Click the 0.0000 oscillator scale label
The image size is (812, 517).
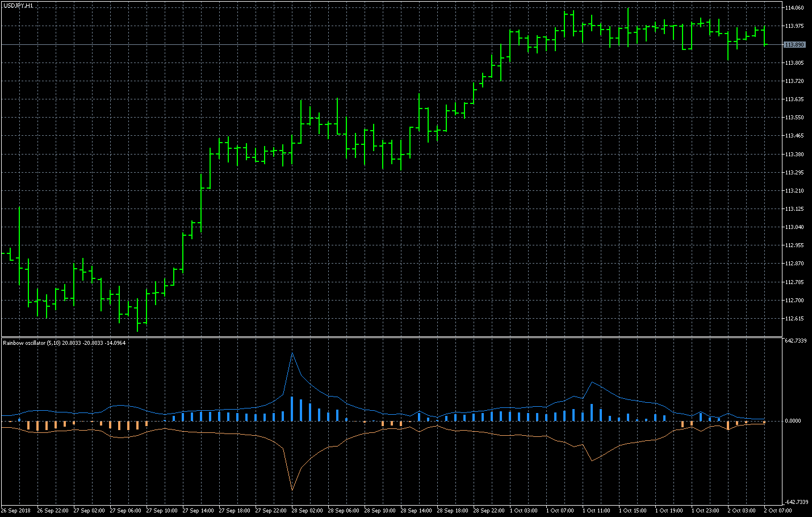pos(793,421)
